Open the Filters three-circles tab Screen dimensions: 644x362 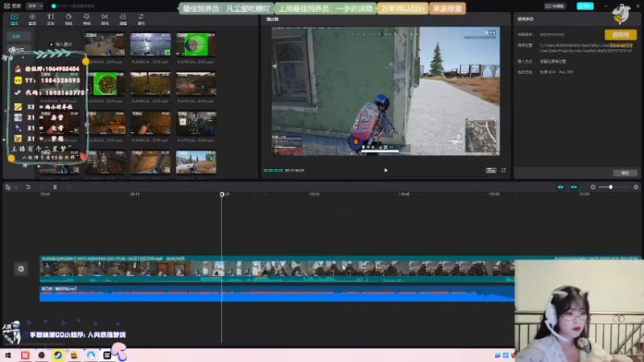tap(123, 19)
